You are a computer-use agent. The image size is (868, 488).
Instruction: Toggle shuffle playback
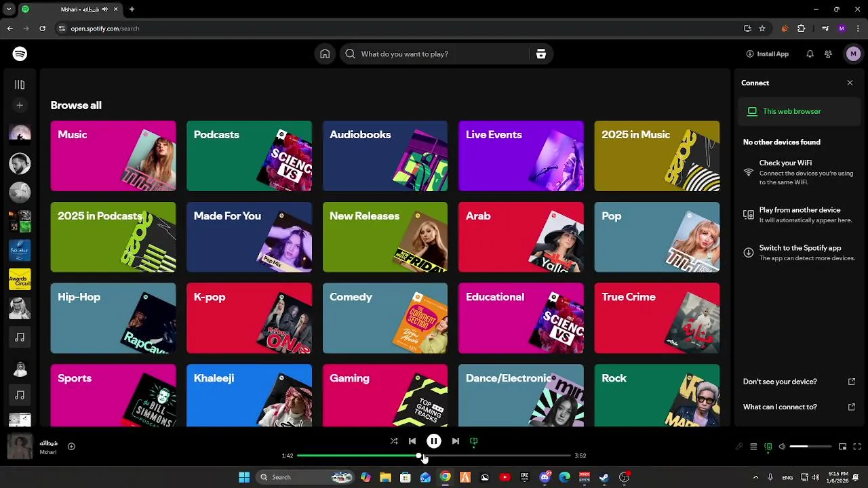click(394, 441)
